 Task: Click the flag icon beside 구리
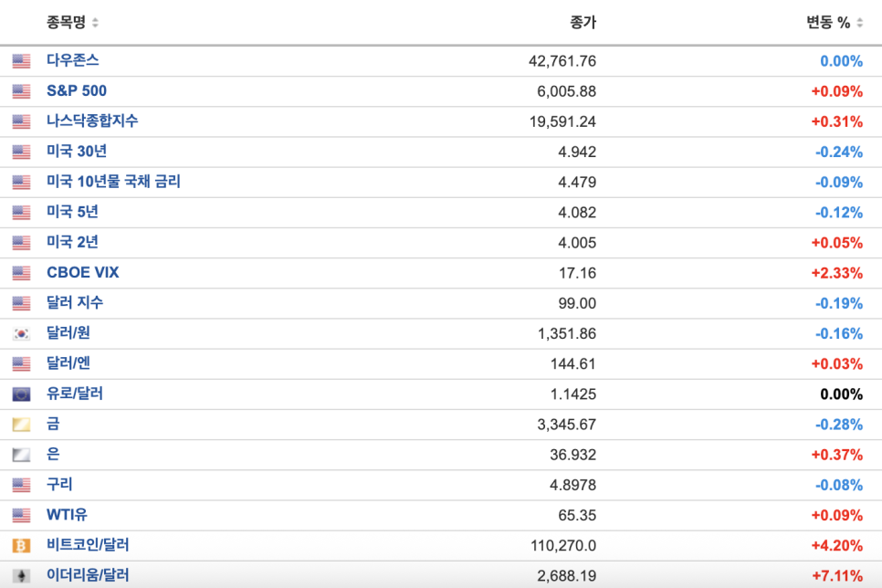point(21,486)
